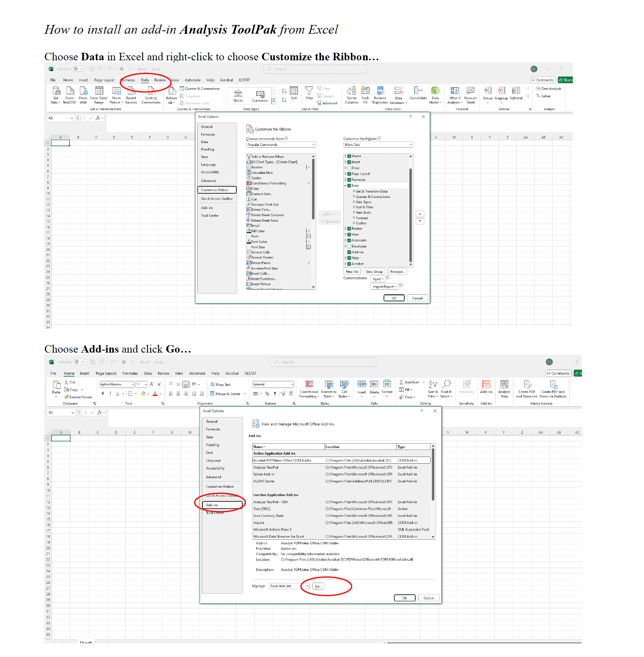
Task: Choose the Stocks data type
Action: (x=238, y=96)
